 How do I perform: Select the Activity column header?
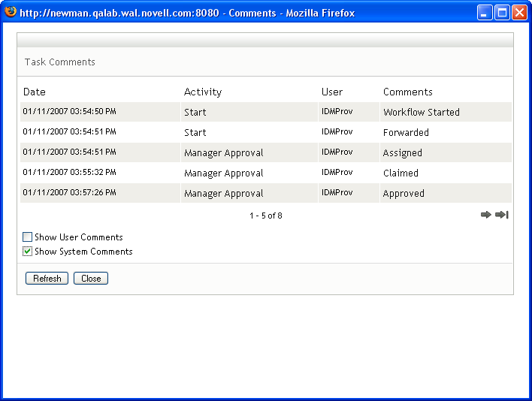click(x=203, y=92)
